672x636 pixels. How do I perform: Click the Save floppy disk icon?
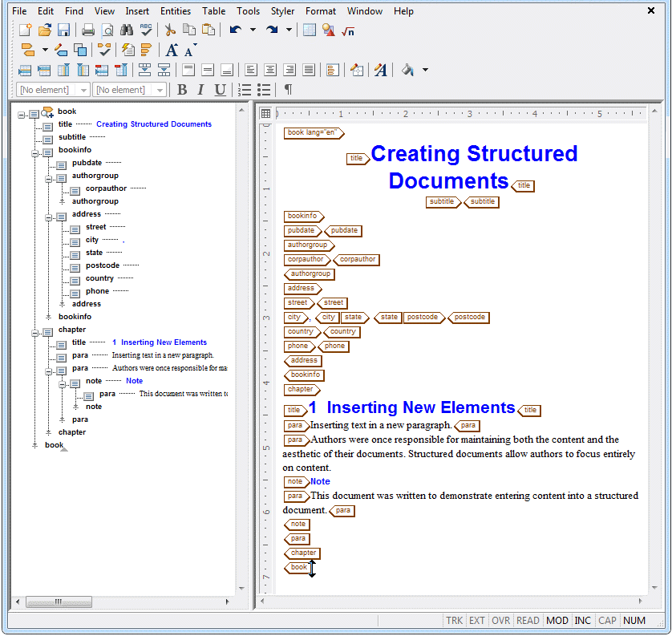tap(64, 30)
